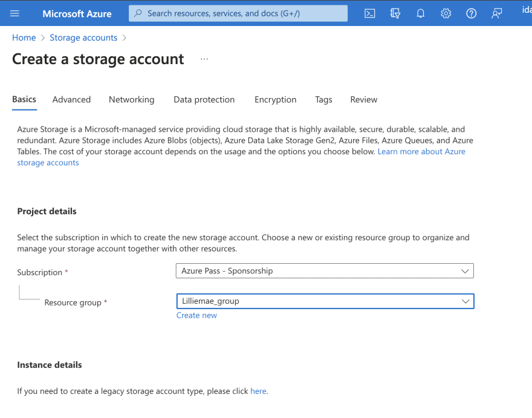The width and height of the screenshot is (532, 418).
Task: Open the hamburger portal menu
Action: coord(15,13)
